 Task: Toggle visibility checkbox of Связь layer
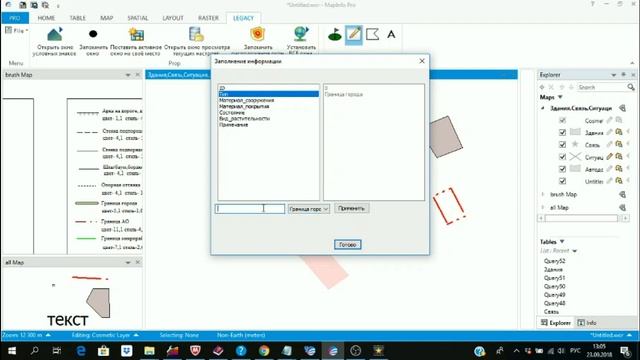click(562, 144)
